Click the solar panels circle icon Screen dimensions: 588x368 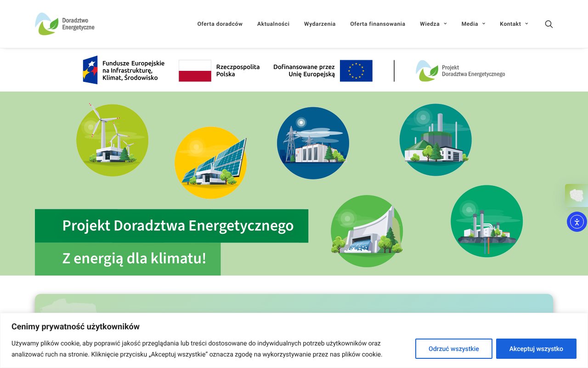point(210,162)
